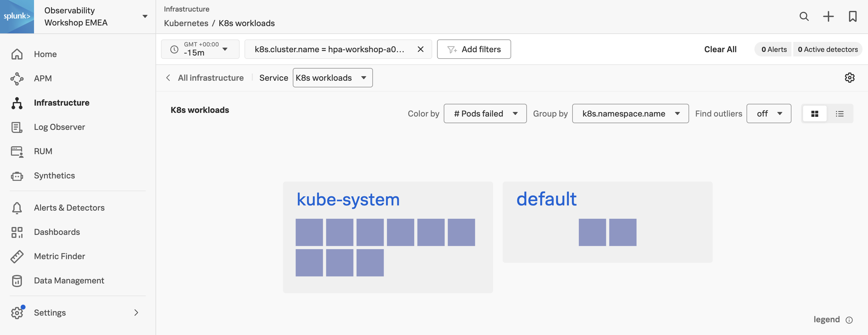868x335 pixels.
Task: Toggle the list view layout
Action: 840,113
